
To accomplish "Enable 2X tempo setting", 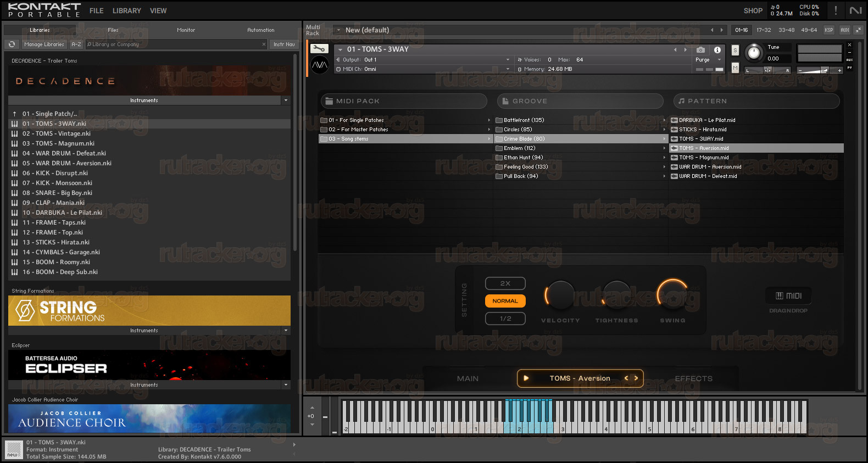I will (x=505, y=283).
